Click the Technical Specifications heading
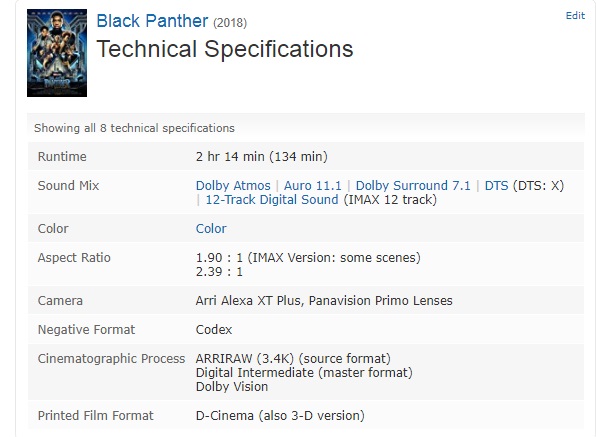This screenshot has height=437, width=596. [x=225, y=49]
